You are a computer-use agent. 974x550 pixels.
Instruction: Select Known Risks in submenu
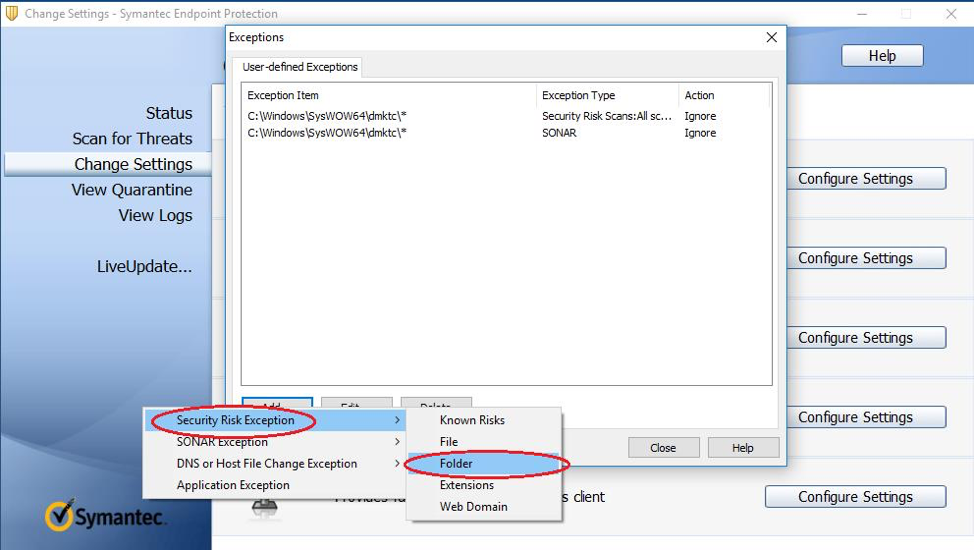[x=485, y=420]
